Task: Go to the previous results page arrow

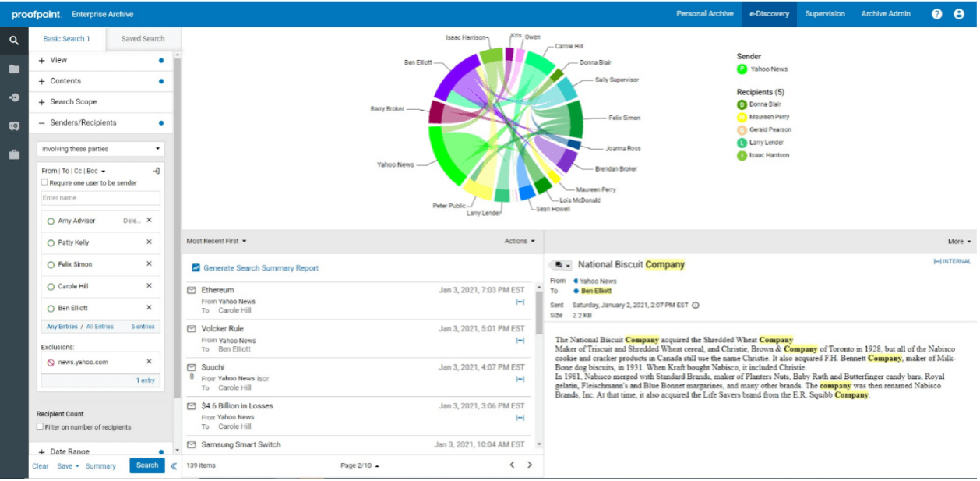Action: click(512, 465)
